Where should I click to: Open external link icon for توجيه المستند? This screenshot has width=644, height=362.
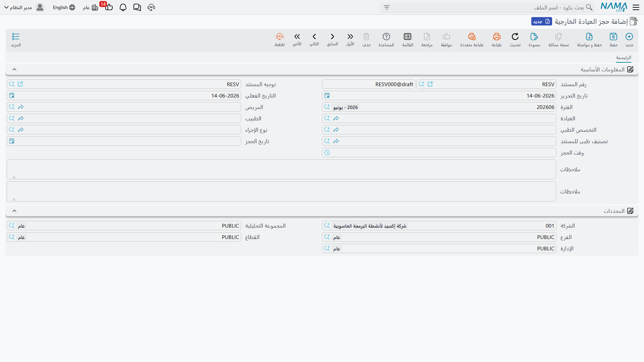click(x=20, y=84)
